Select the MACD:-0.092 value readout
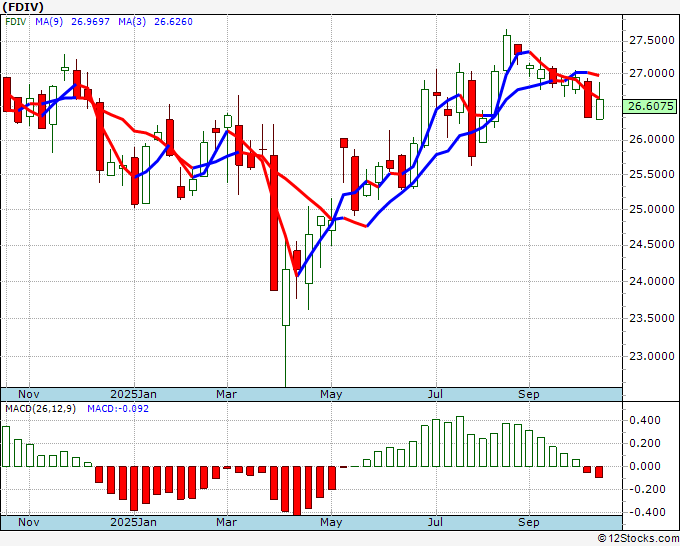The height and width of the screenshot is (546, 680). (118, 409)
